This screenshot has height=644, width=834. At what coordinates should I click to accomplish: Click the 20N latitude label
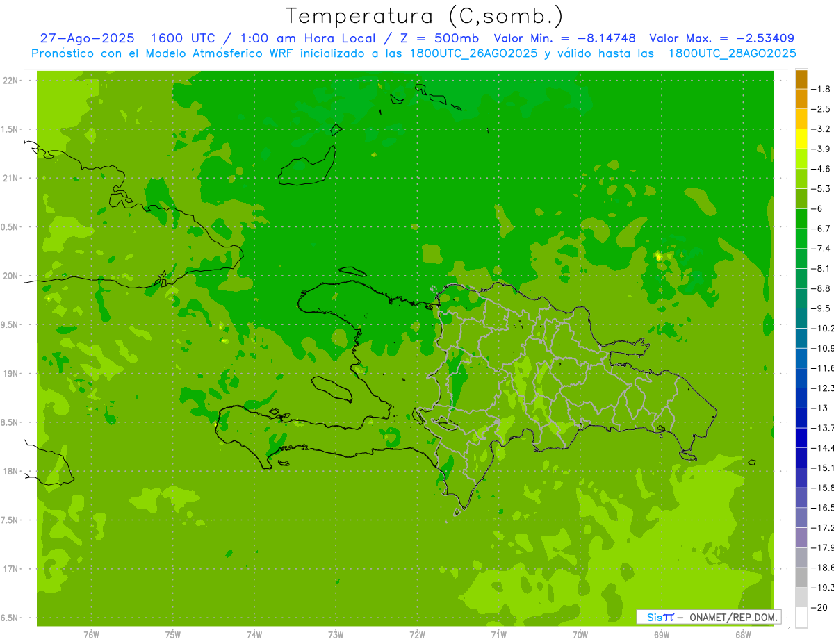click(10, 276)
